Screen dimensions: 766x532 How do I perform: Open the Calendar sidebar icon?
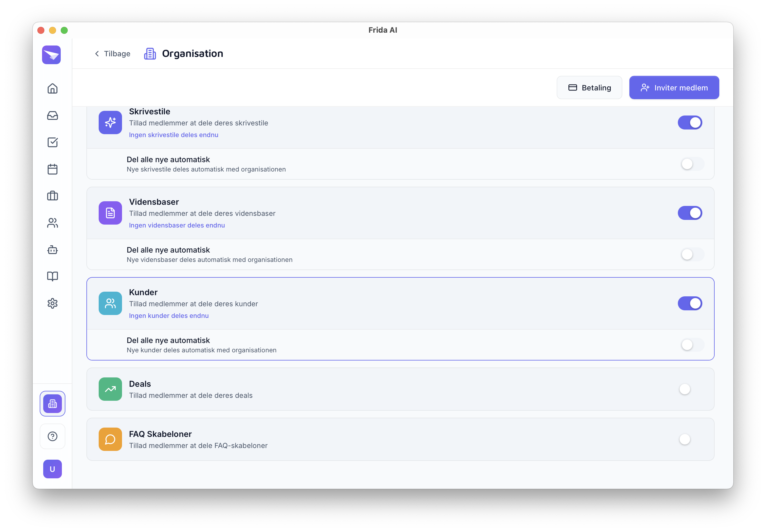pos(52,169)
